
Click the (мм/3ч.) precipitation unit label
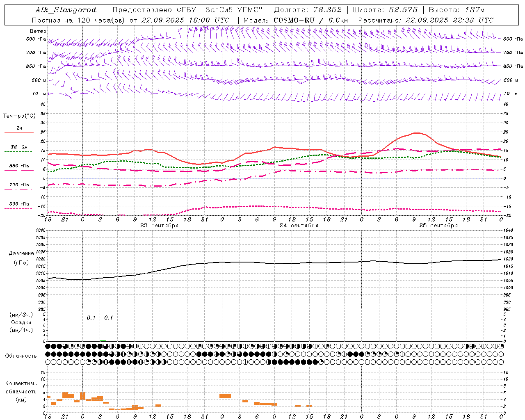(21, 315)
